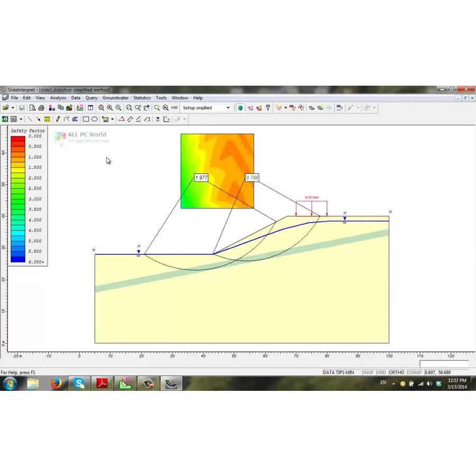
Task: Open the Statistics menu
Action: (142, 98)
